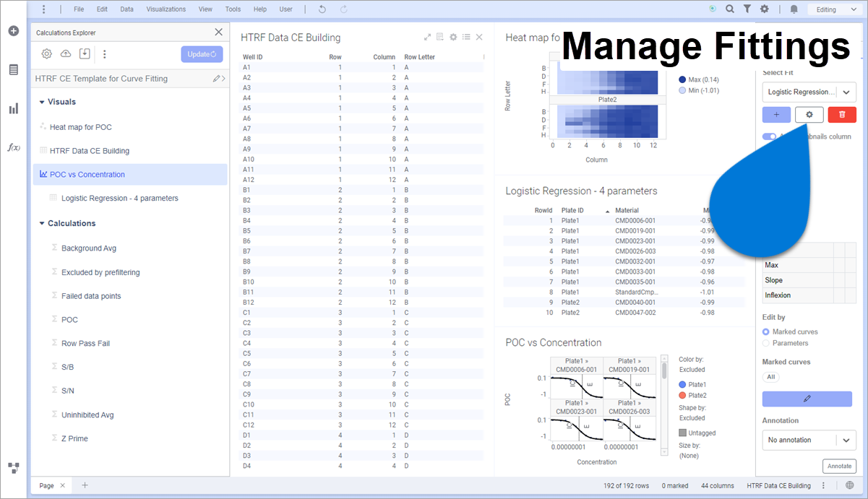Click the Update button

click(x=202, y=54)
